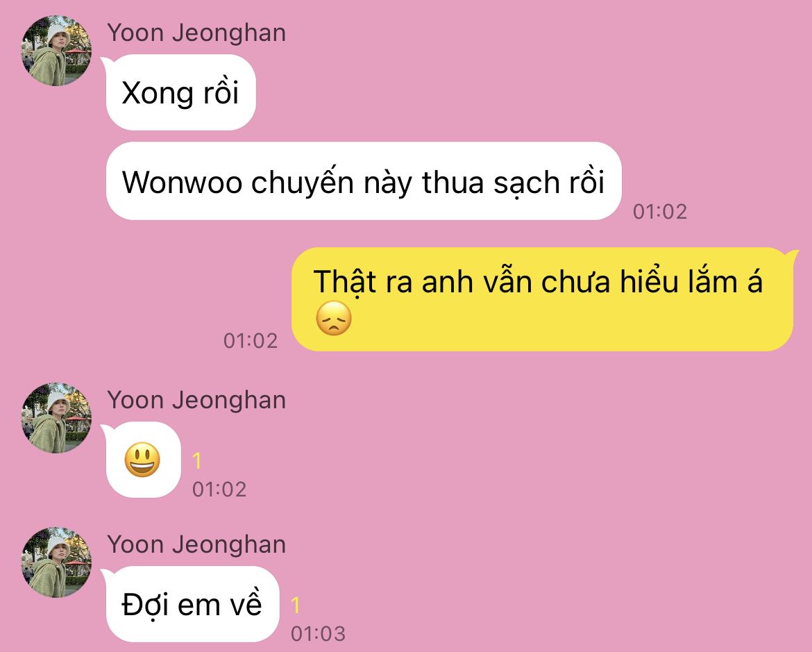Click the 01:02 timestamp beside the Wonwoo message

tap(660, 212)
